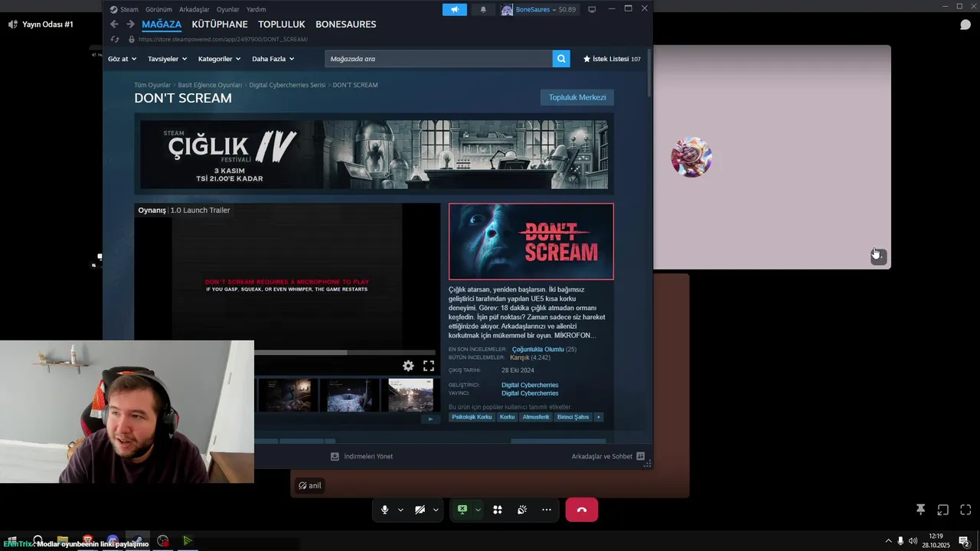Toggle microphone mute in call bar

coord(384,510)
